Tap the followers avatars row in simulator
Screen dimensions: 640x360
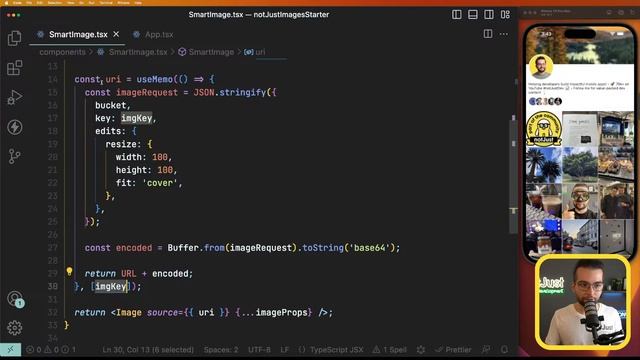coord(545,101)
